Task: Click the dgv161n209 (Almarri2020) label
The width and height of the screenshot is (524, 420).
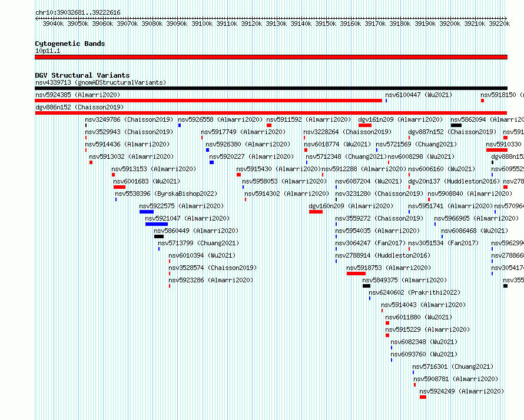Action: [x=400, y=119]
